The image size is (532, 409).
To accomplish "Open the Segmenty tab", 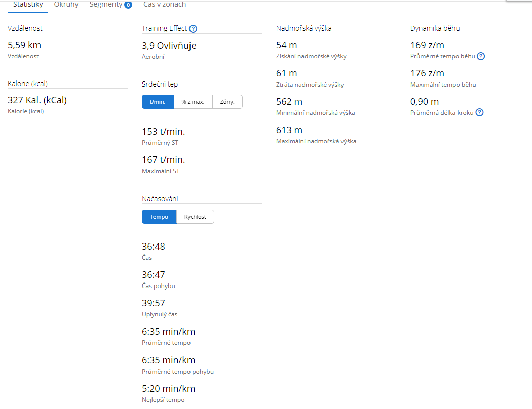I will coord(105,5).
